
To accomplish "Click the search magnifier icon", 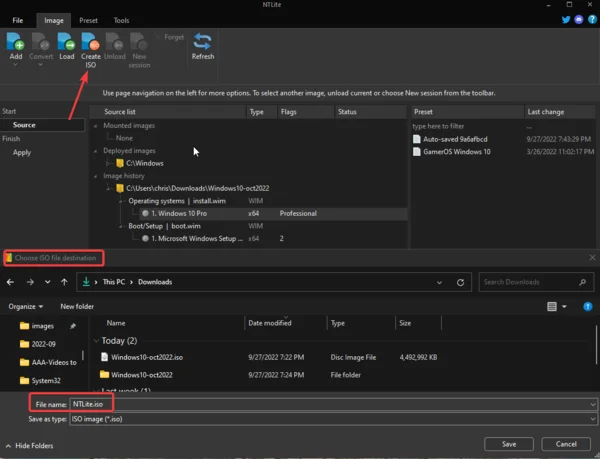I will point(582,282).
